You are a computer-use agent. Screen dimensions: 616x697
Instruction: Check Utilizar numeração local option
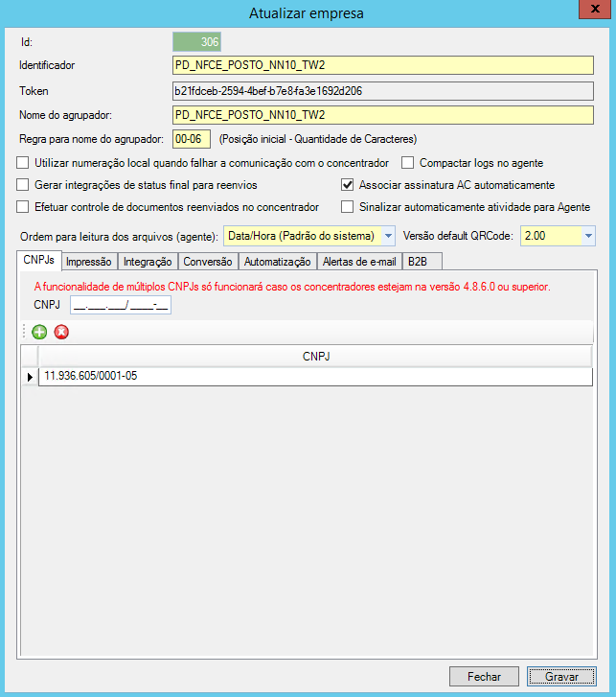click(x=23, y=163)
